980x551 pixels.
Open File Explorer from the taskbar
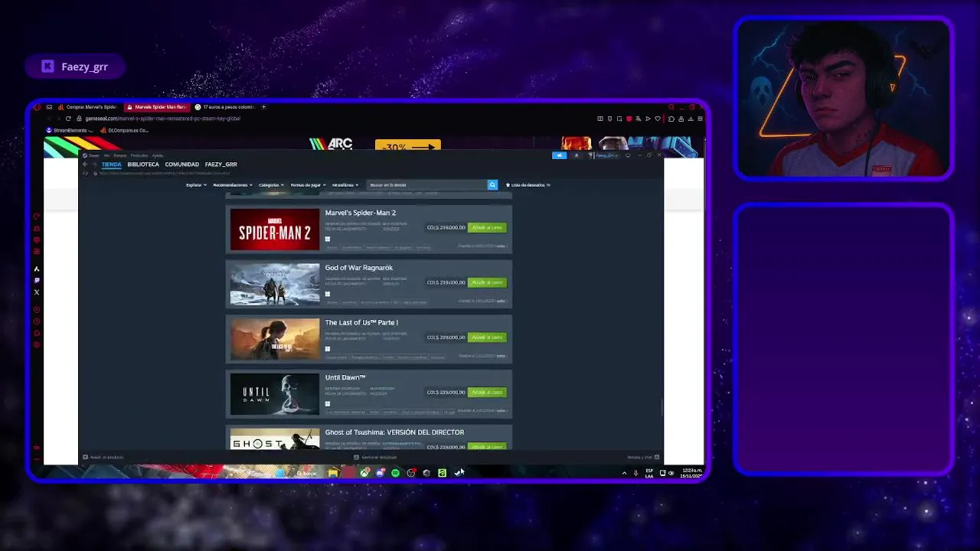pos(334,473)
